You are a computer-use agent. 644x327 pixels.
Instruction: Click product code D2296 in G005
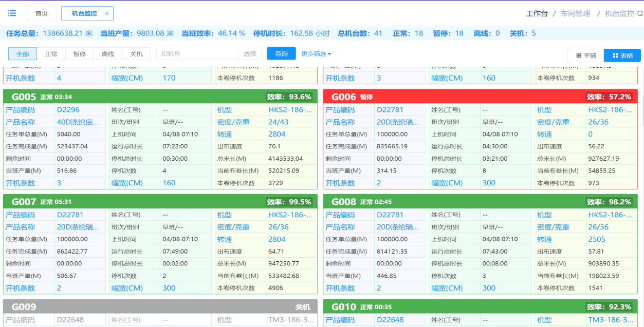68,110
